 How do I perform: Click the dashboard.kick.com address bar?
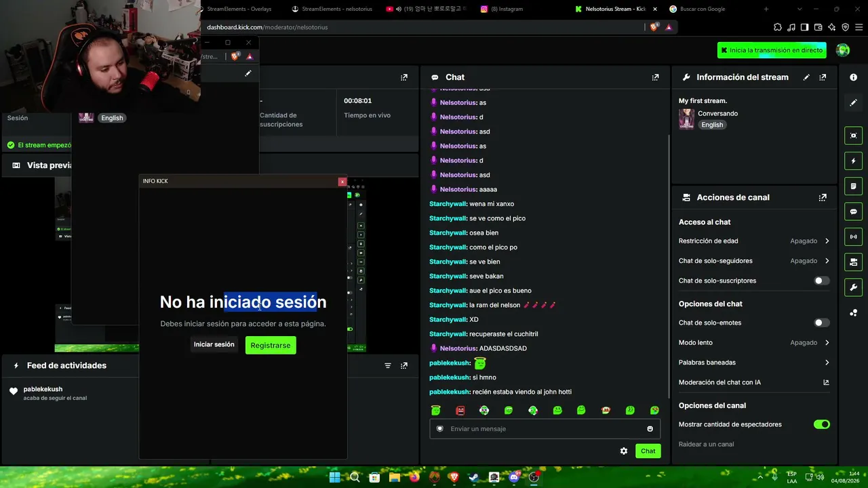click(x=424, y=27)
